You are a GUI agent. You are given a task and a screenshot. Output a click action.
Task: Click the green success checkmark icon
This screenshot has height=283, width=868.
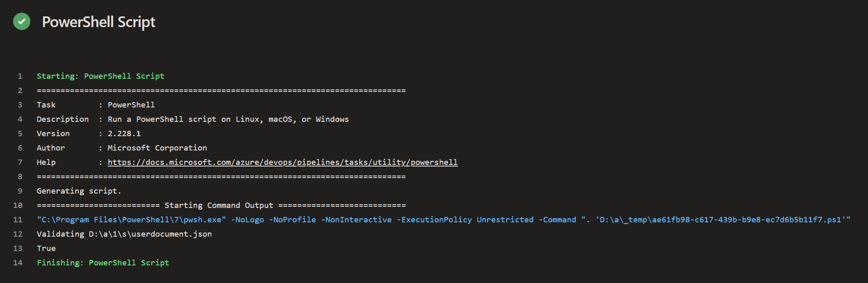click(x=22, y=22)
